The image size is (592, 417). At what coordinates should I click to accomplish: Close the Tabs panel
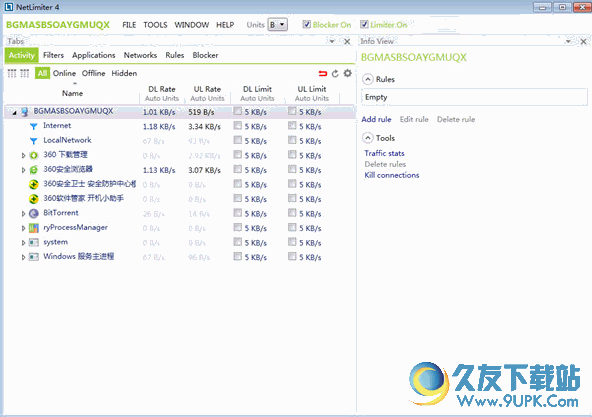point(347,42)
